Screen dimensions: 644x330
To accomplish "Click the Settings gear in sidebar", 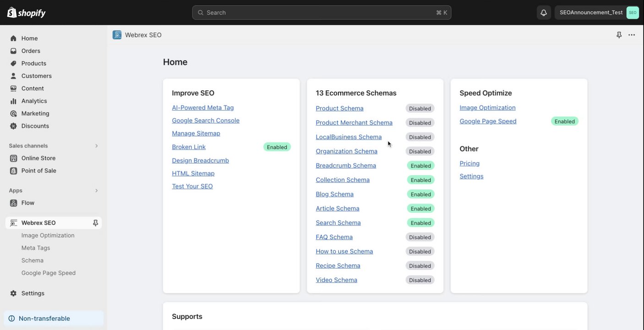I will pyautogui.click(x=13, y=293).
